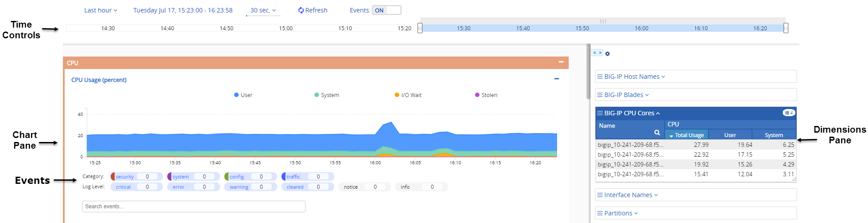Click the right handle of time range slider
The image size is (868, 223).
click(786, 28)
